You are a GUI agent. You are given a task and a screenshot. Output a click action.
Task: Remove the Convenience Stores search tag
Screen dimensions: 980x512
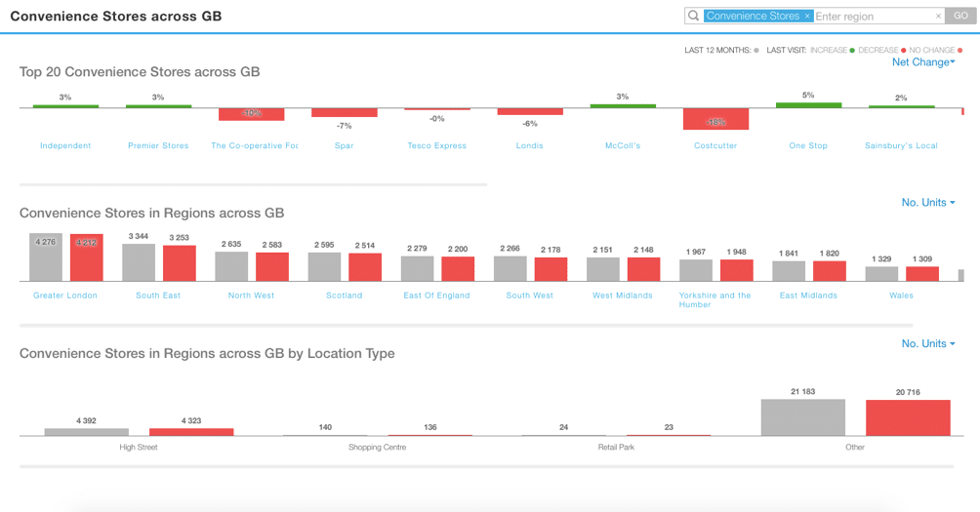[807, 17]
